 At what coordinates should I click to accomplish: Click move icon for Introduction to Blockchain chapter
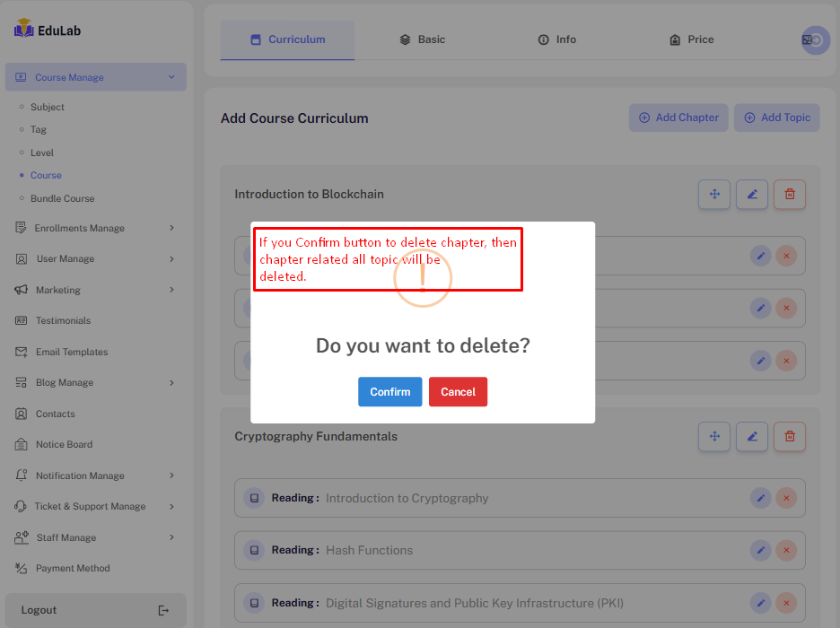point(714,194)
